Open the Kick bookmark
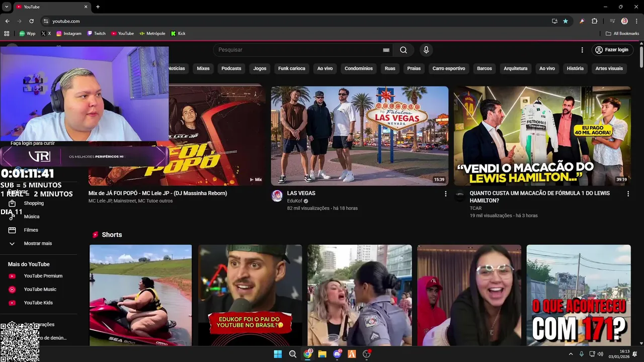 tap(178, 34)
